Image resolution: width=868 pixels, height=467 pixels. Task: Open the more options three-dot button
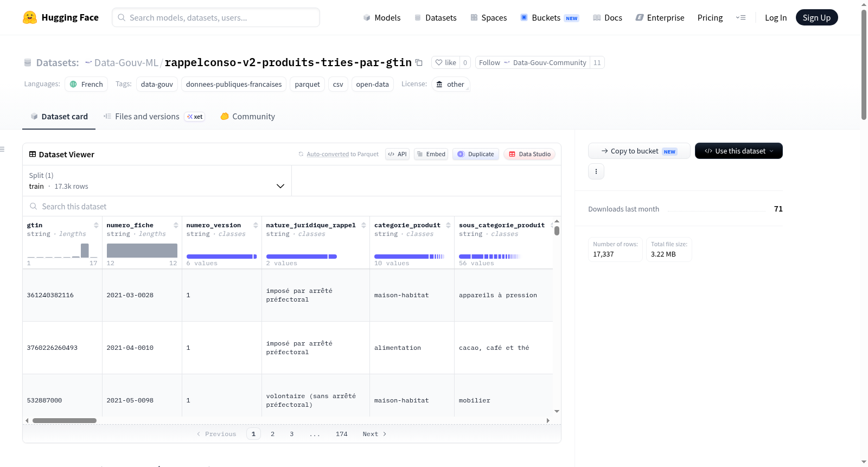click(596, 171)
